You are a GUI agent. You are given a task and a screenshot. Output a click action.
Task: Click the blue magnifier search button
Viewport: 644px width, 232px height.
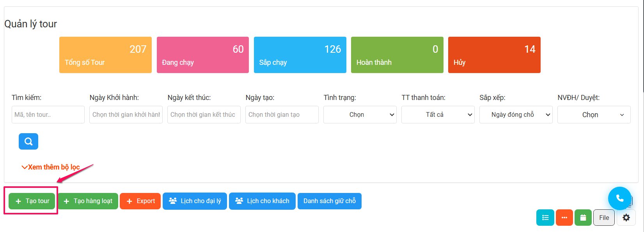pos(28,141)
